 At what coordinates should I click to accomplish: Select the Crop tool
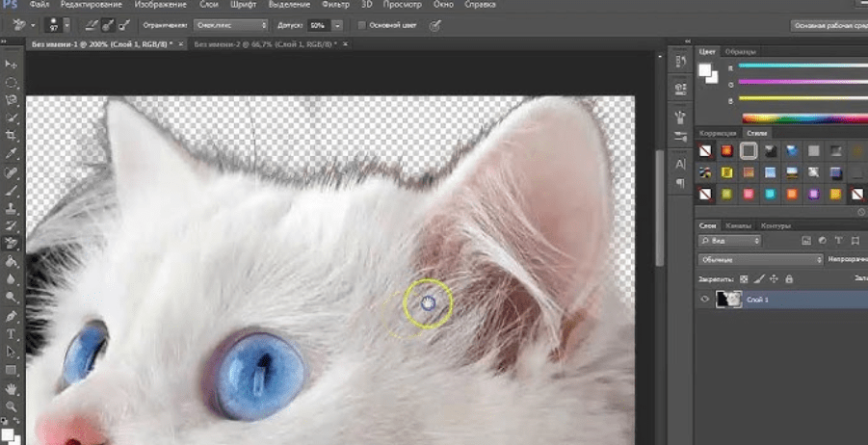tap(11, 136)
